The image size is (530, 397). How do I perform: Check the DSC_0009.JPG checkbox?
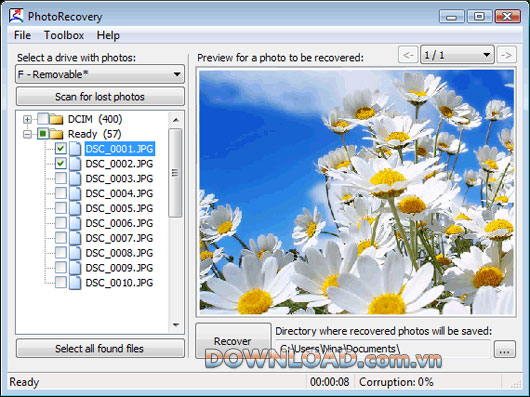[x=61, y=268]
